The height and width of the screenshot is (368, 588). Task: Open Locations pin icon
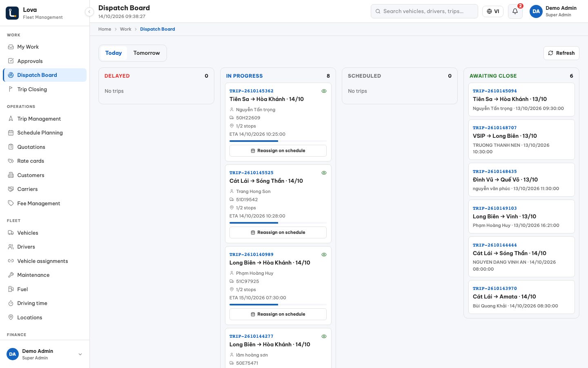[x=11, y=317]
